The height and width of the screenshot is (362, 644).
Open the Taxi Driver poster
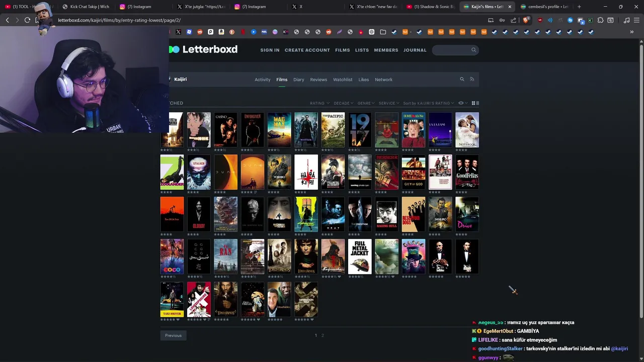click(172, 299)
